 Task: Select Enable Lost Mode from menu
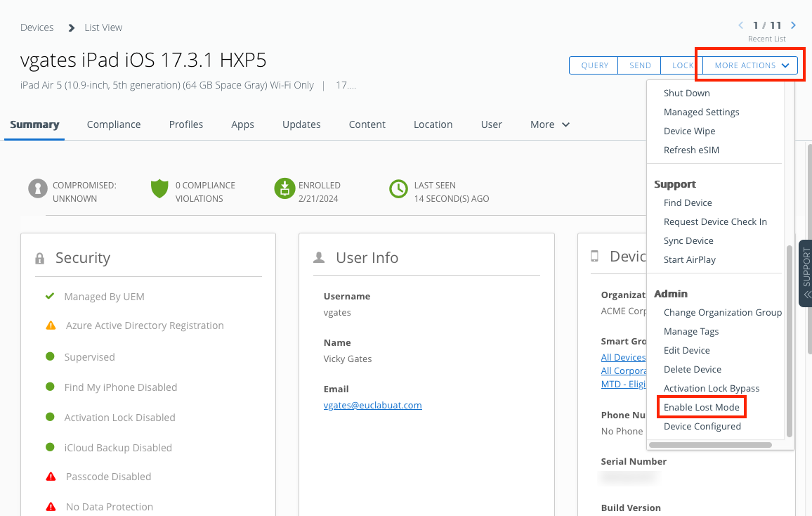pos(701,407)
